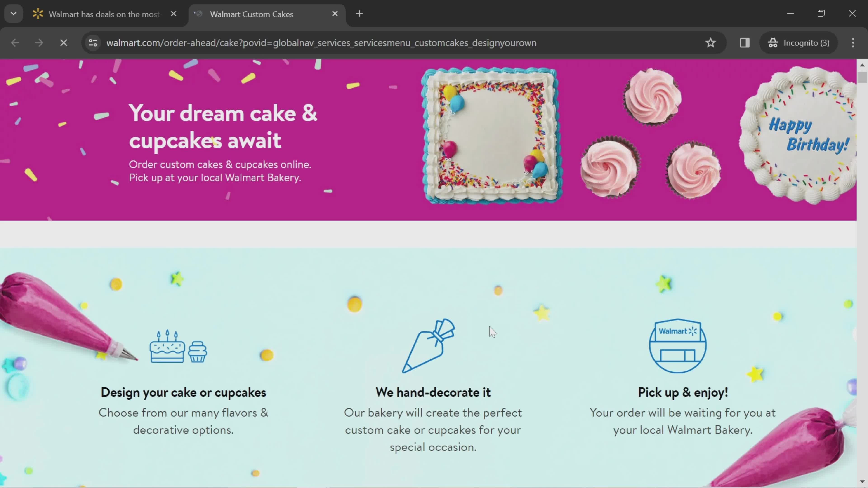View site information icon in address bar
This screenshot has height=488, width=868.
click(93, 43)
